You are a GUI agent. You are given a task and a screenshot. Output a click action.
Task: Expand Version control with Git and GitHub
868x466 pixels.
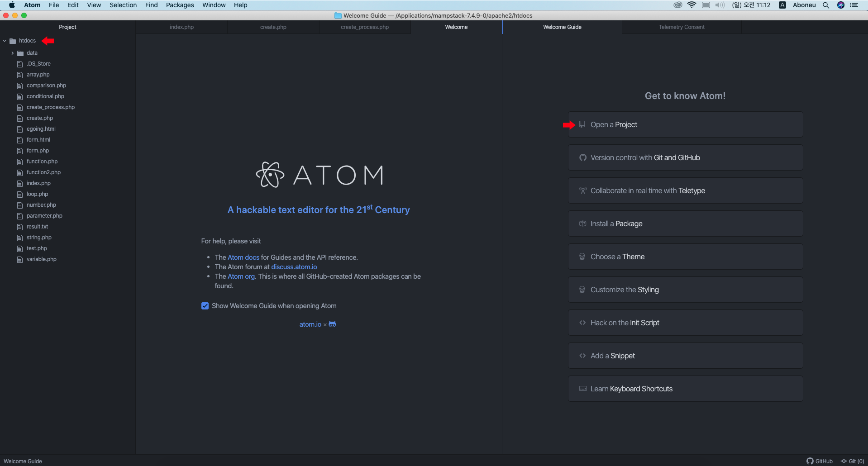point(685,157)
